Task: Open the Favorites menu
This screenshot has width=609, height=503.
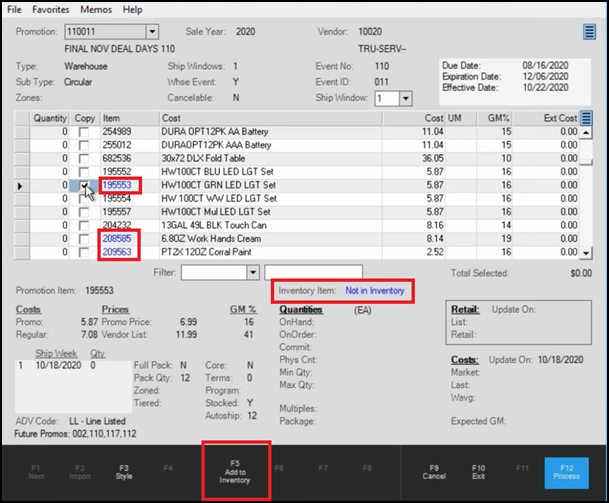Action: coord(51,9)
